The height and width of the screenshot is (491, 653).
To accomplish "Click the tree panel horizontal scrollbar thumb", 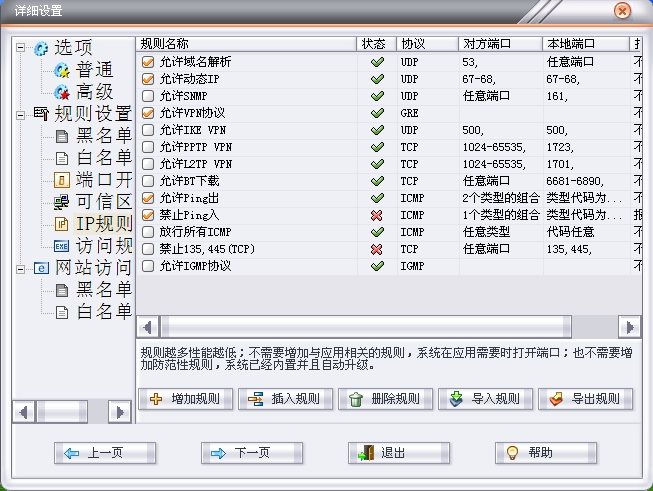I will click(x=62, y=412).
